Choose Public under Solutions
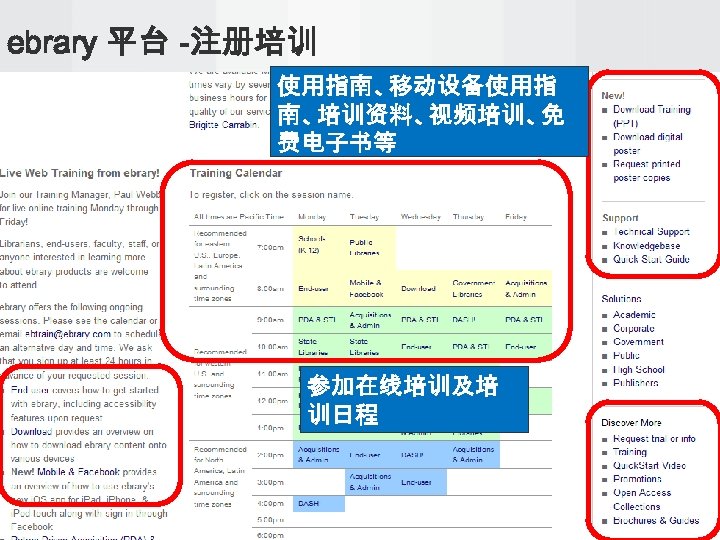Image resolution: width=720 pixels, height=540 pixels. click(626, 355)
